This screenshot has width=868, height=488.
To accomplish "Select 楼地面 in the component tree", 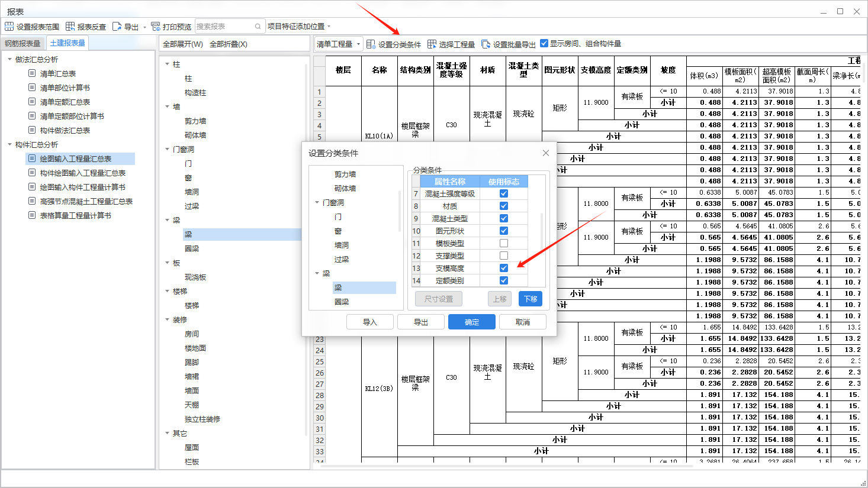I will coord(195,348).
